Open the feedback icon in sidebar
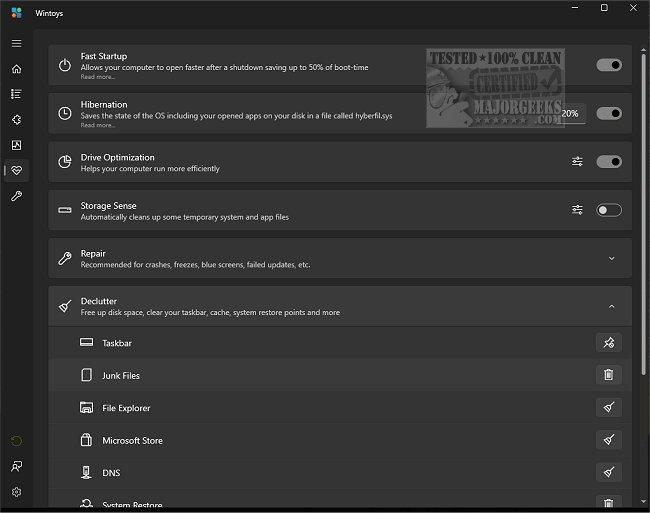 click(x=17, y=466)
